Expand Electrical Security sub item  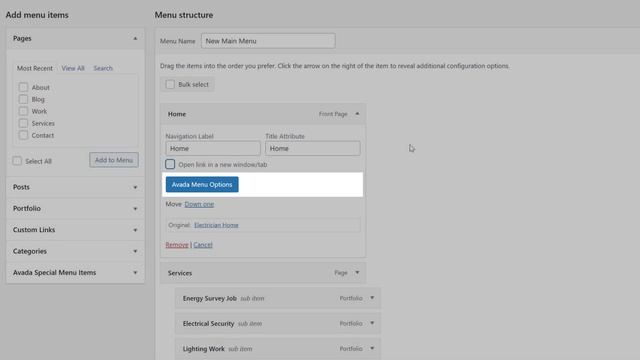click(372, 323)
